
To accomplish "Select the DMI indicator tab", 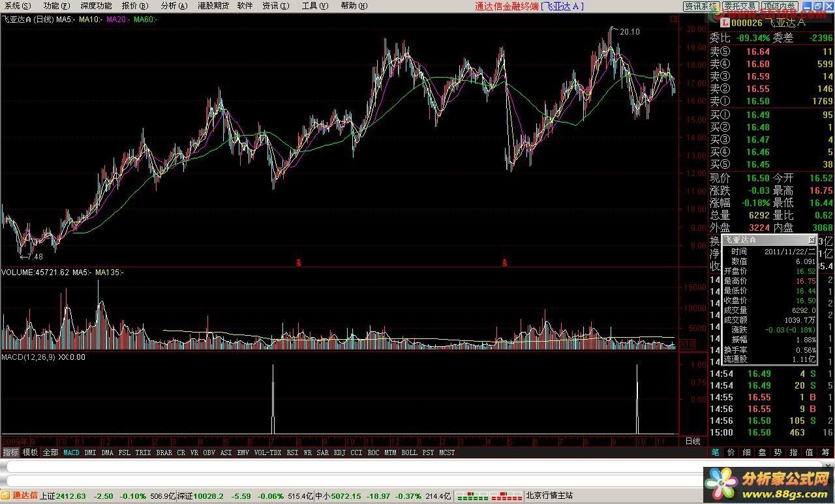I will 90,452.
